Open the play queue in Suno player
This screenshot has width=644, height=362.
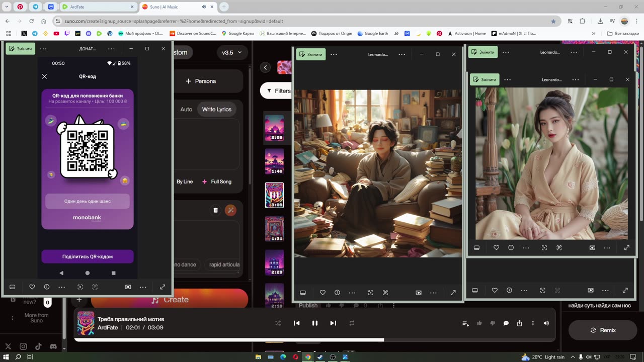(x=465, y=323)
